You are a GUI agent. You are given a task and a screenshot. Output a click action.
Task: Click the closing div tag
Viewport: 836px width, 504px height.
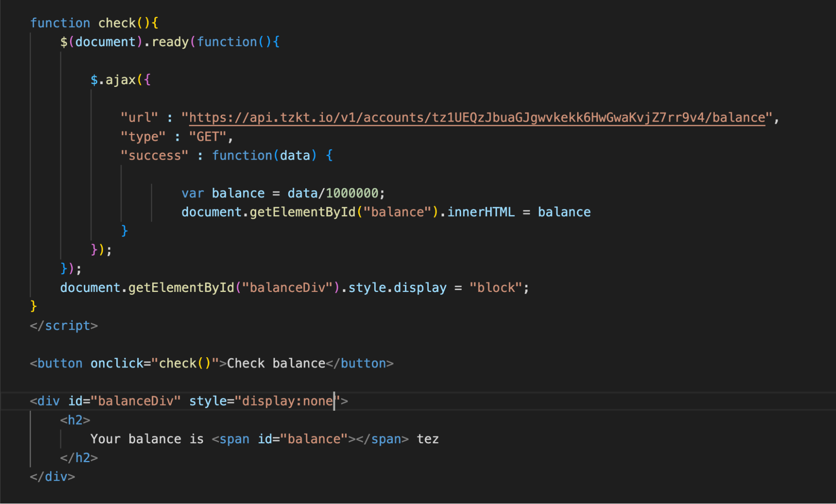pyautogui.click(x=52, y=477)
